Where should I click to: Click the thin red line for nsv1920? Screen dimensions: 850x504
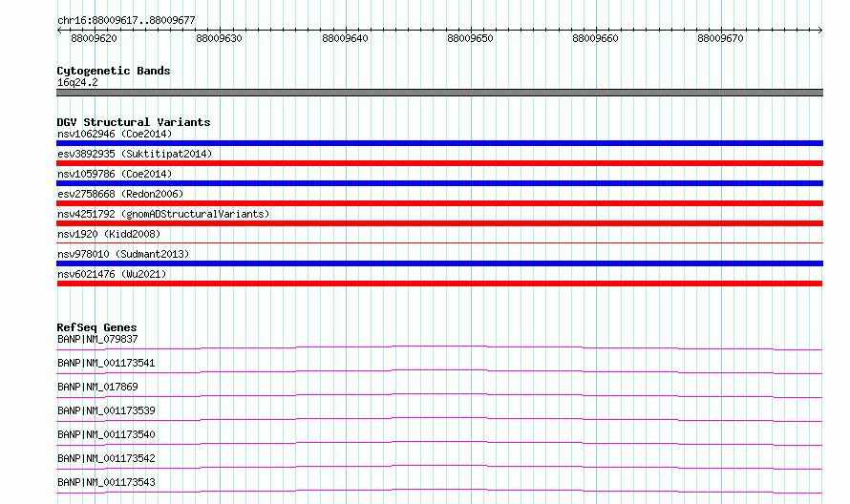click(x=439, y=243)
